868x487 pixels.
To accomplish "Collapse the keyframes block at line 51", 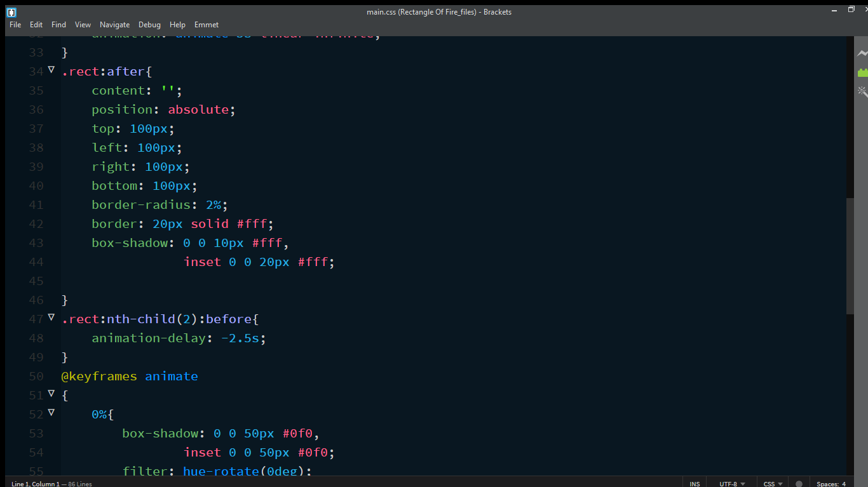I will (x=51, y=394).
